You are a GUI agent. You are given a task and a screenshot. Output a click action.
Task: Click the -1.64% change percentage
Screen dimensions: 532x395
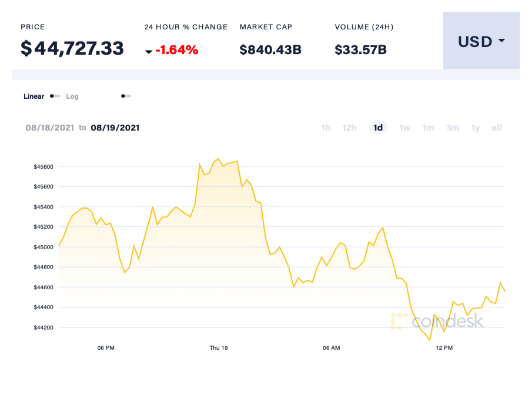[178, 51]
